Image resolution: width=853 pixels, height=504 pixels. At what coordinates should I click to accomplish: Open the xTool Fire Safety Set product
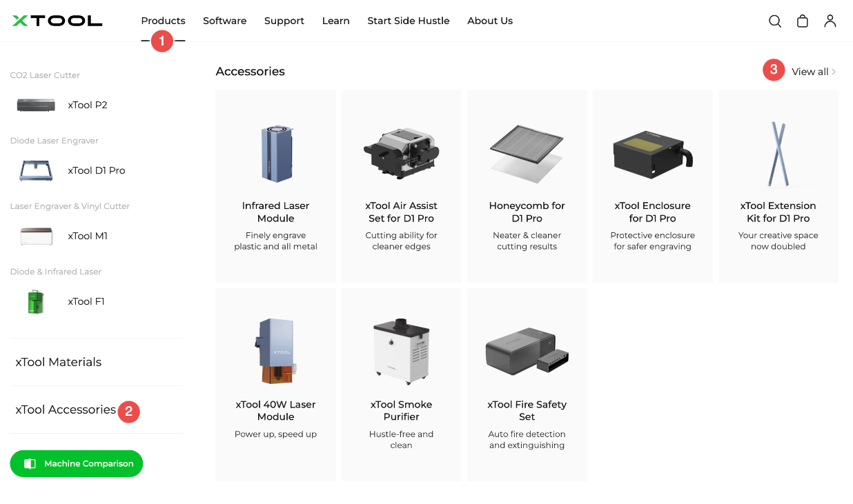(527, 384)
